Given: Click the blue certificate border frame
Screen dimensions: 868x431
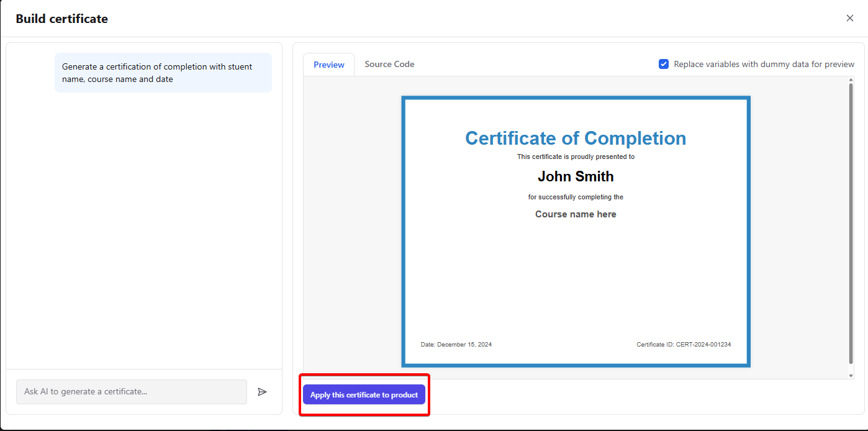Looking at the screenshot, I should click(576, 98).
